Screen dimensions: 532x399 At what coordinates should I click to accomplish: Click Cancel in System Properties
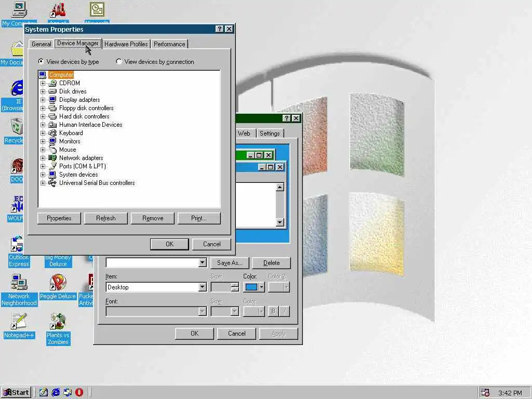pyautogui.click(x=212, y=244)
